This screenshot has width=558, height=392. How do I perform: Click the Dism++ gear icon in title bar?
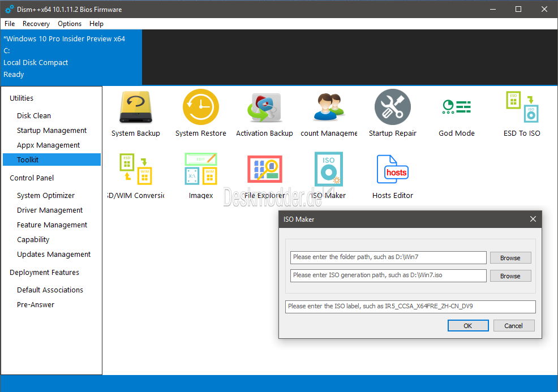click(10, 9)
